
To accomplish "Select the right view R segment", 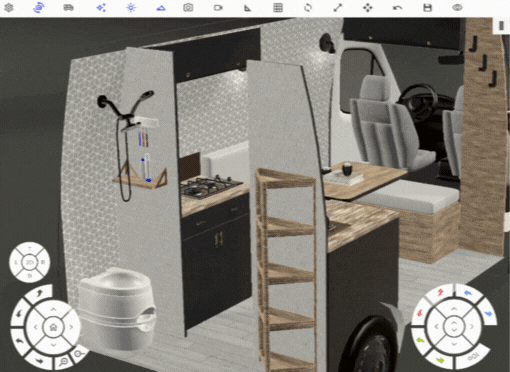I will click(43, 262).
